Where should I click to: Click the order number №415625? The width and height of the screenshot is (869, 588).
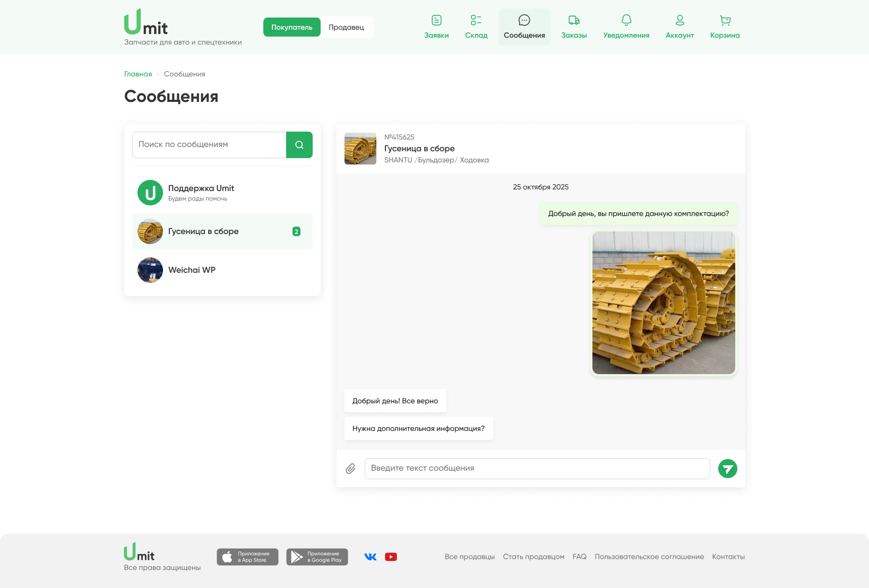(399, 137)
